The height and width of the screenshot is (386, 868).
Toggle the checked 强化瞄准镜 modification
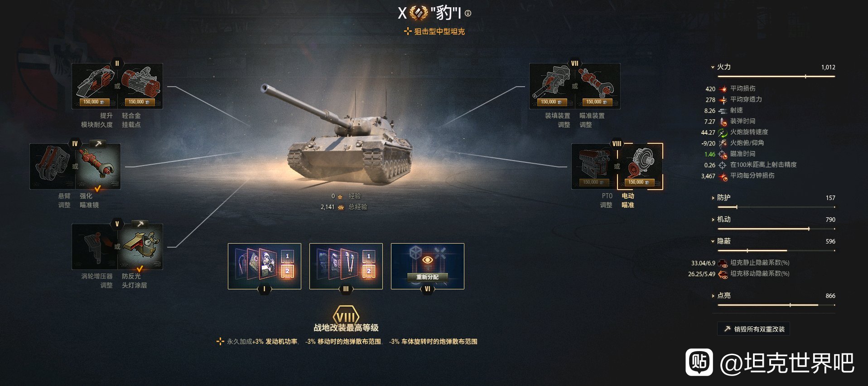click(x=98, y=166)
